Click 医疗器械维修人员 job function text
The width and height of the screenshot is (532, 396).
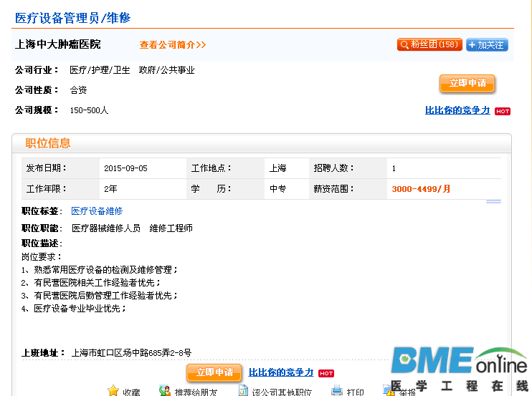point(106,228)
